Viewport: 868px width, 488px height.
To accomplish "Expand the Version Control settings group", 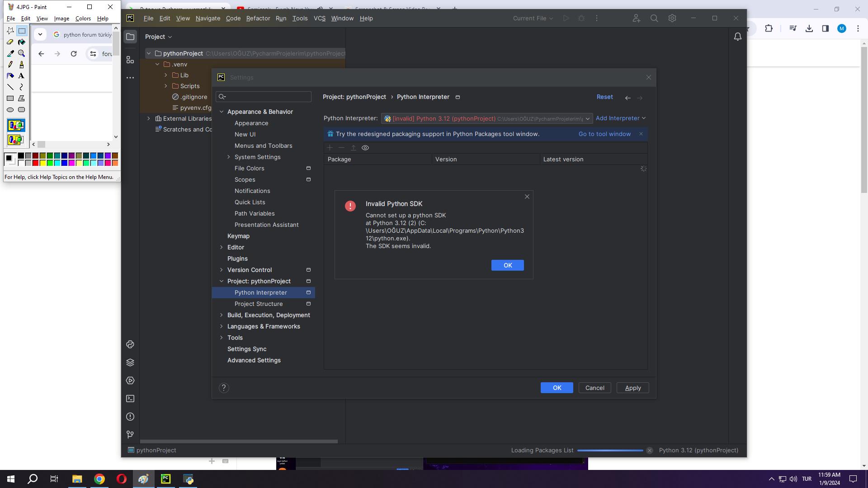I will click(222, 270).
